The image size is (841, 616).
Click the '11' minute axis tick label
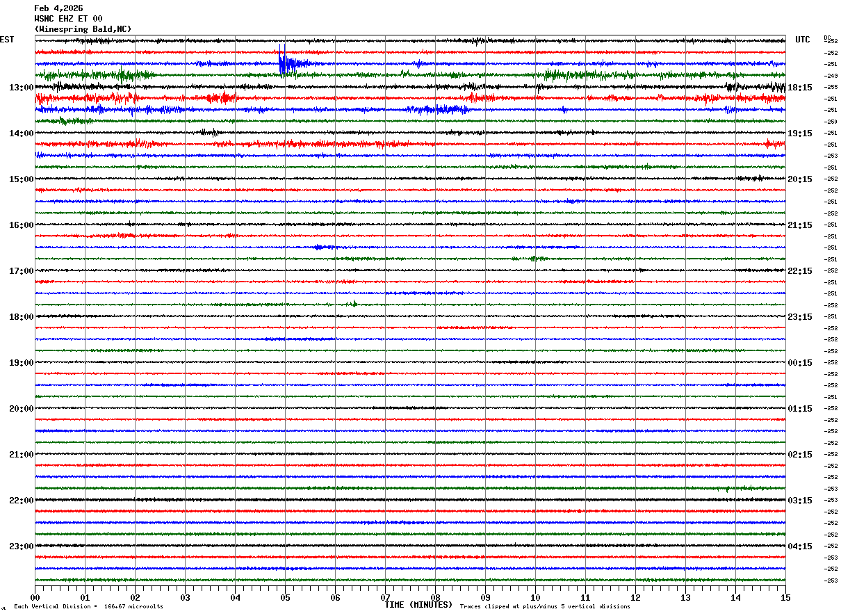pyautogui.click(x=586, y=597)
